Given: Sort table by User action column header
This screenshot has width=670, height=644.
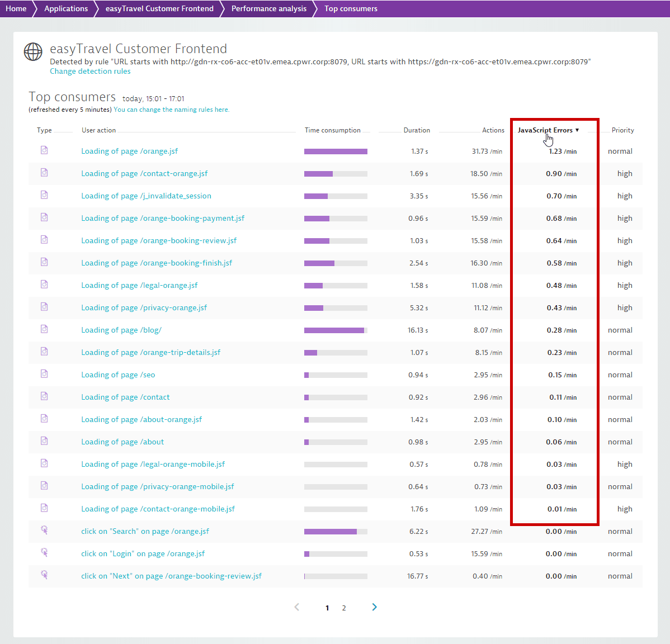Looking at the screenshot, I should [98, 130].
